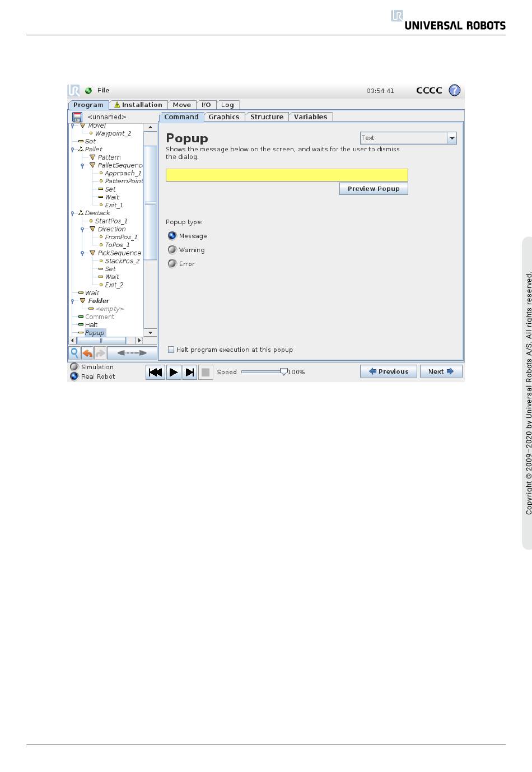Select the Pattern node under Pallet
Viewport: 532px width, 772px height.
[109, 157]
